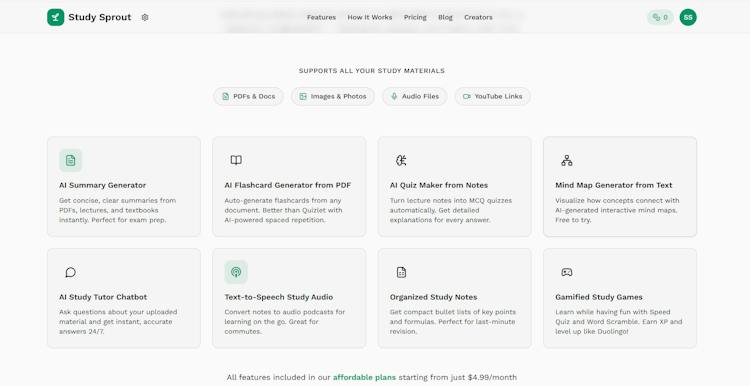Open Text-to-Speech Study Audio title

point(279,297)
